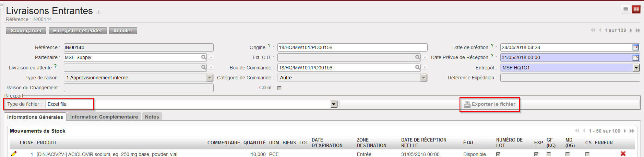Image resolution: width=644 pixels, height=157 pixels.
Task: Toggle GF (KC) checkbox on line 1
Action: [549, 154]
